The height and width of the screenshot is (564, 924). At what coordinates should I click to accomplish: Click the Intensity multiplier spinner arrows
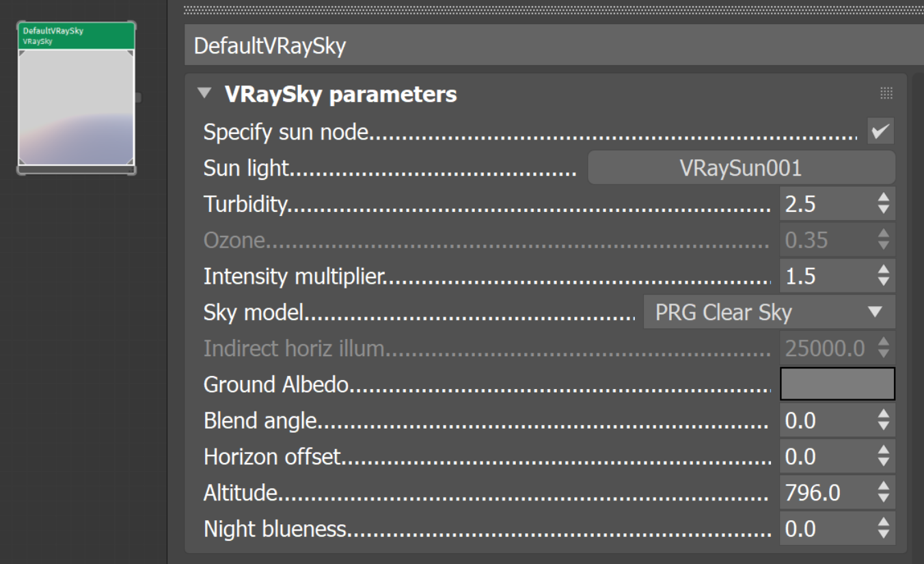[884, 276]
